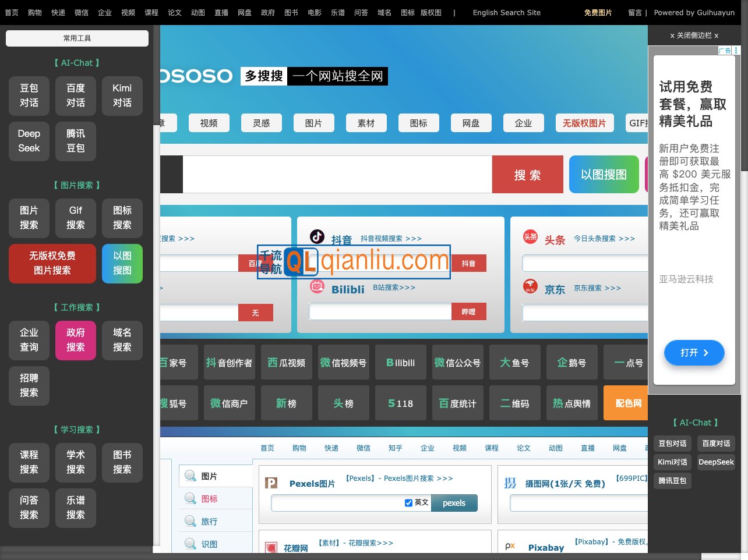
Task: Click the Pixabay 'px' logo icon
Action: tap(510, 546)
